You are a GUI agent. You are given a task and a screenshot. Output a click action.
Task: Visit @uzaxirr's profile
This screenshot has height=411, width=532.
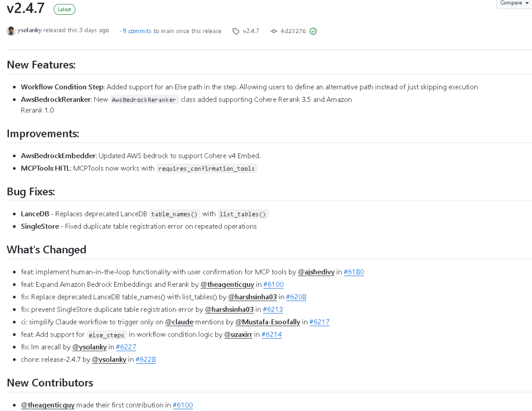pos(238,335)
